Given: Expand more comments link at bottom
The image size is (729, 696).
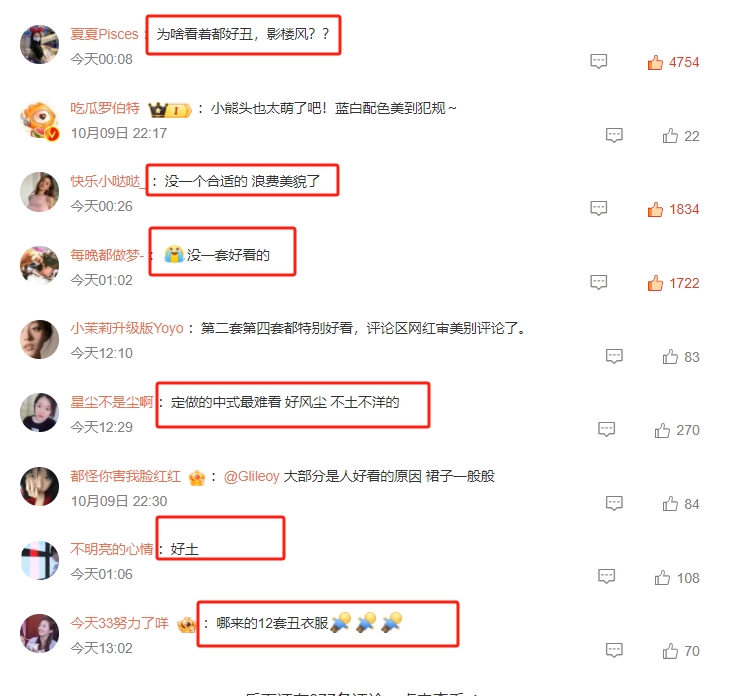Looking at the screenshot, I should [363, 693].
